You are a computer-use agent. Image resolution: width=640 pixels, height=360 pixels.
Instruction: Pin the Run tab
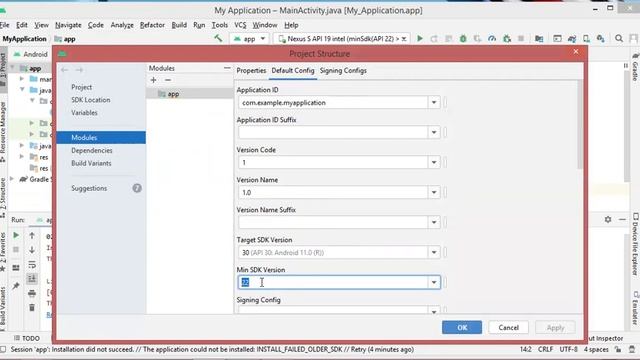16,286
